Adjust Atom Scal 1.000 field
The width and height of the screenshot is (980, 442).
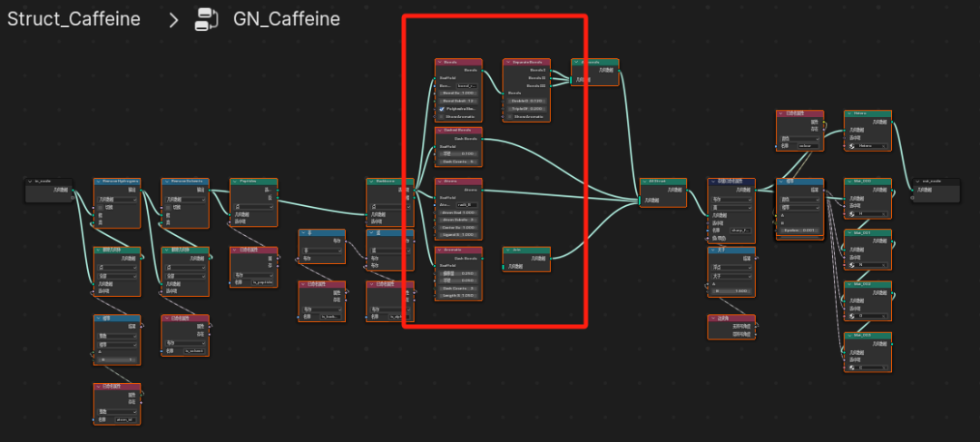point(459,212)
